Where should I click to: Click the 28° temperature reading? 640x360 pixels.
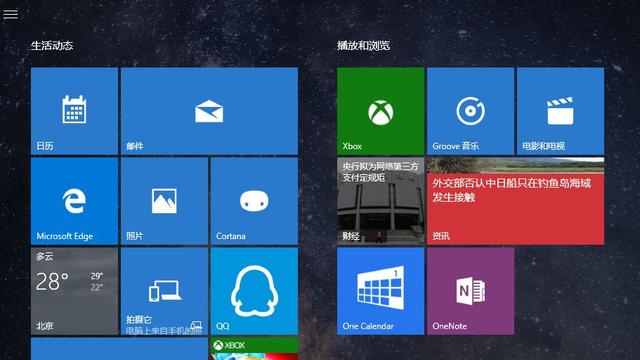(x=52, y=281)
